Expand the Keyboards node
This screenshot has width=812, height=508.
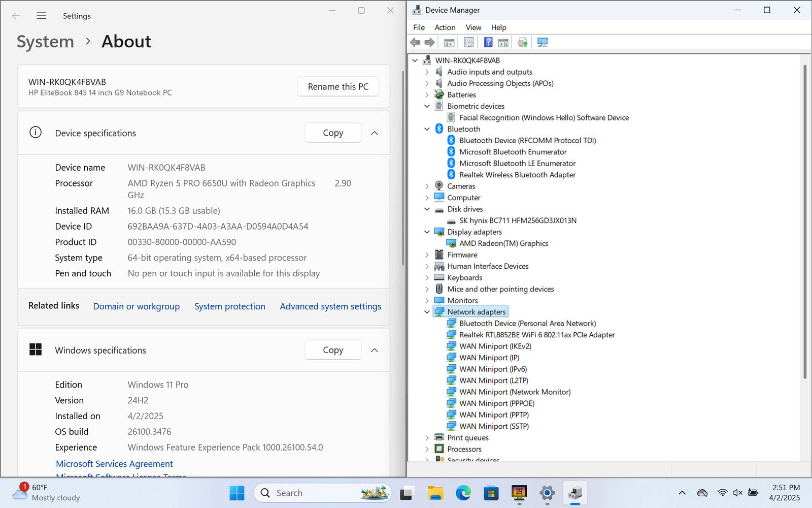coord(427,278)
